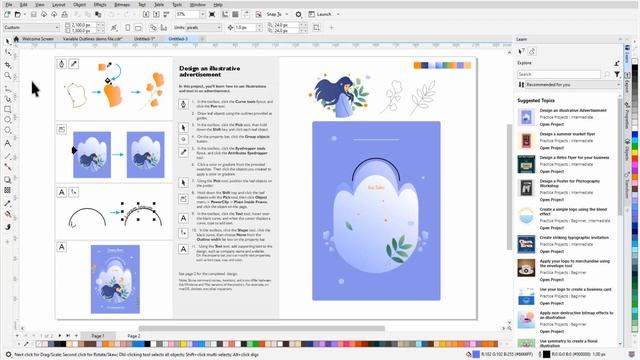Select the Shape tool in the toolbox
The image size is (640, 360).
point(8,53)
